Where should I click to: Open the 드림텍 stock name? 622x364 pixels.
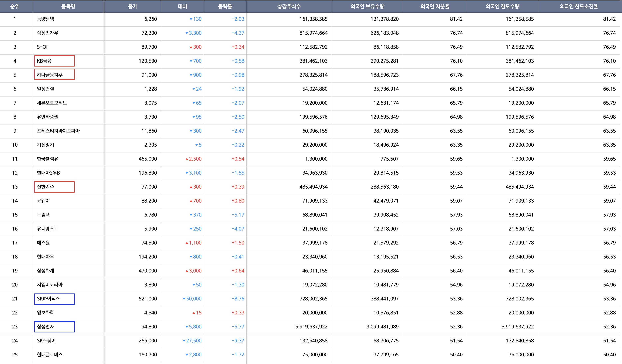pos(43,215)
